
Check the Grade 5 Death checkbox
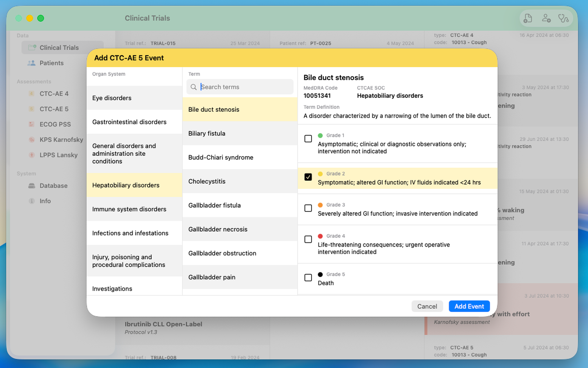coord(308,278)
